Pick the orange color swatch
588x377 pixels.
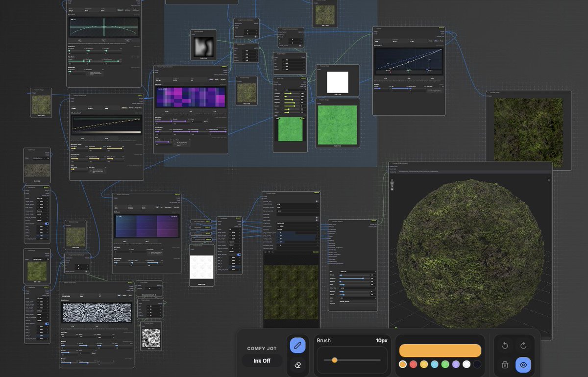pyautogui.click(x=403, y=364)
